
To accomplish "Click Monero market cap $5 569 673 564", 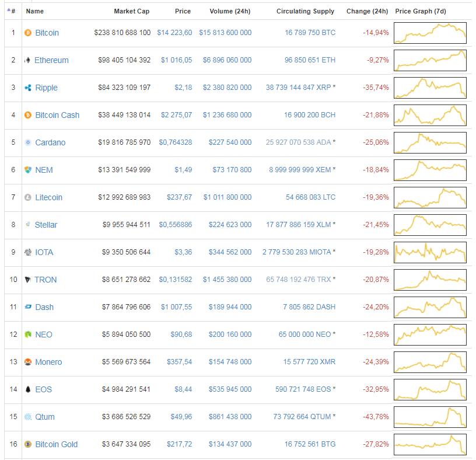I will [x=126, y=362].
